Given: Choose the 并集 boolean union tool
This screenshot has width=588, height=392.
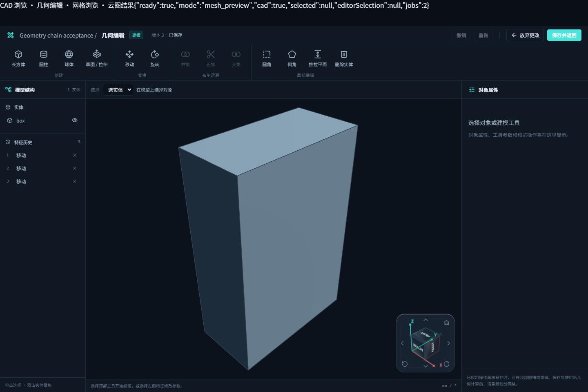Looking at the screenshot, I should [x=185, y=58].
